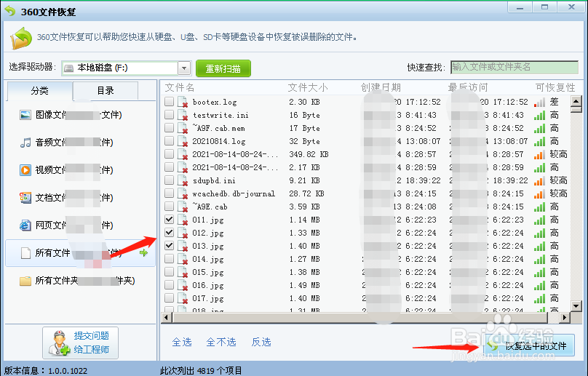Click the green arrow beside 所有文件
The width and height of the screenshot is (588, 376).
coord(143,253)
